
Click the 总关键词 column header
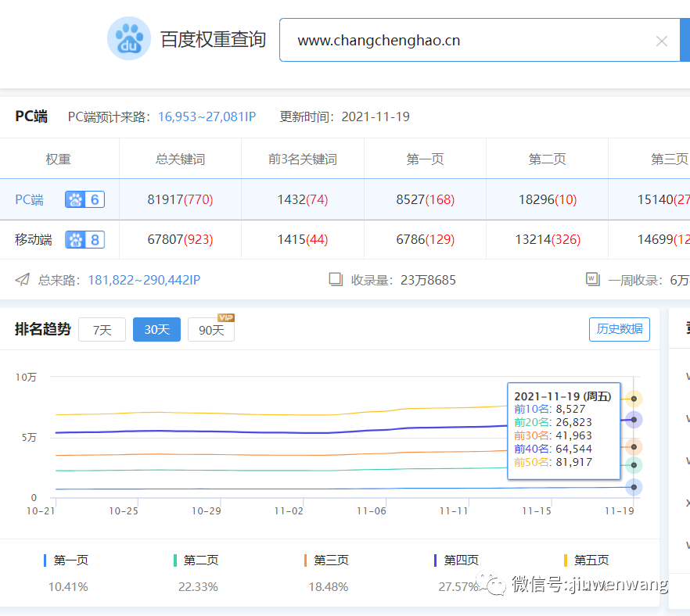click(180, 159)
